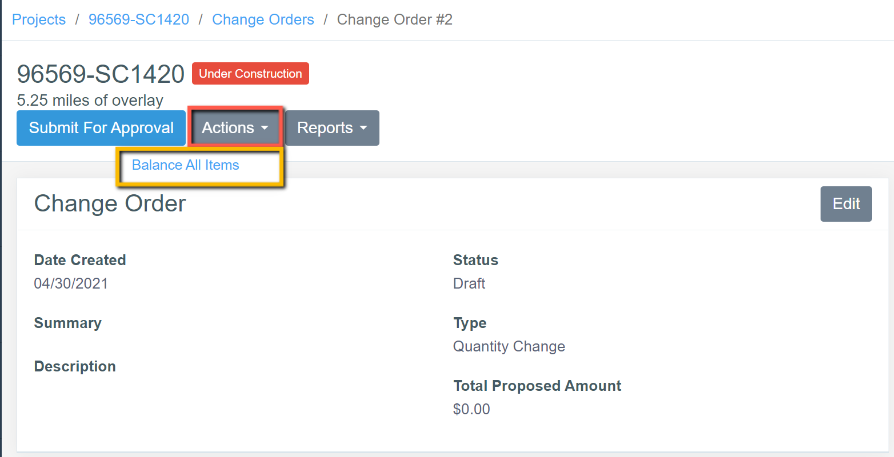Navigate to Change Orders breadcrumb
The height and width of the screenshot is (457, 894).
263,20
